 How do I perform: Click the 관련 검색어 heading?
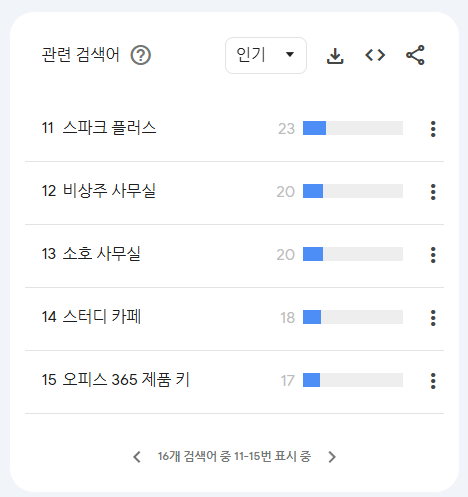80,55
